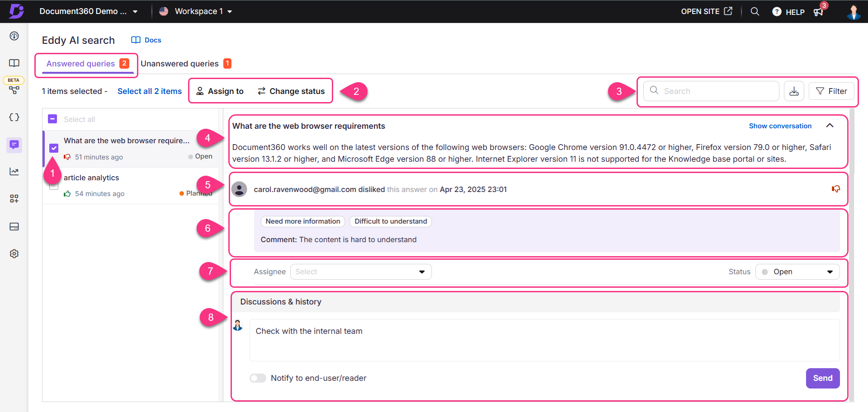The height and width of the screenshot is (412, 868).
Task: Open the user profile avatar
Action: coord(854,12)
